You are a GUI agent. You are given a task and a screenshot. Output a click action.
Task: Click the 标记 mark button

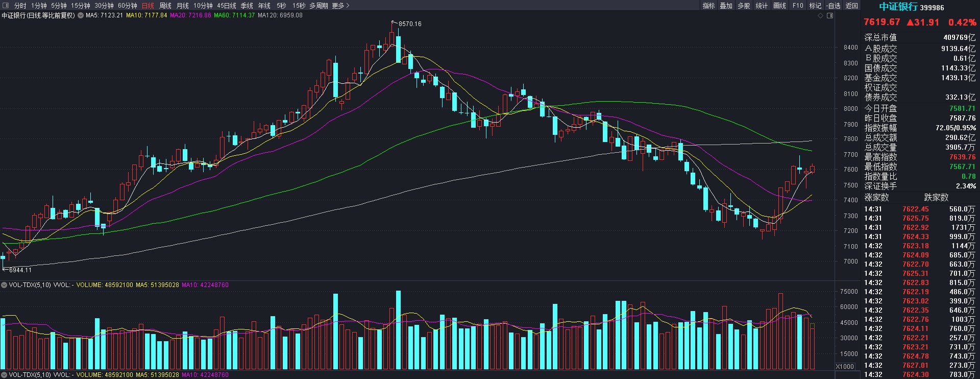815,6
